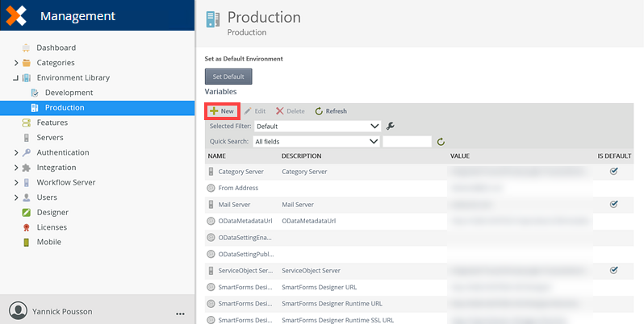Click the Delete toolbar button

(290, 111)
